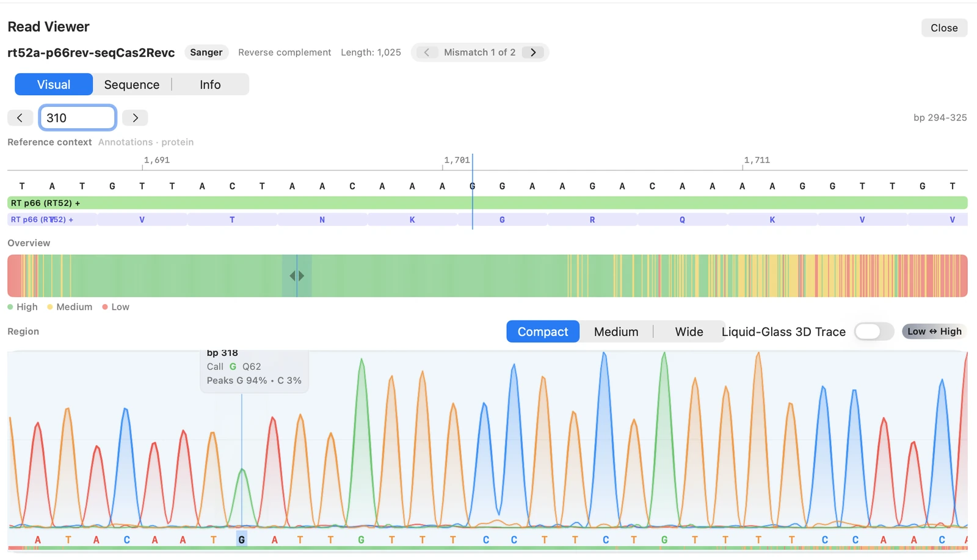Image resolution: width=977 pixels, height=560 pixels.
Task: Click the reference G at cursor line
Action: 472,186
